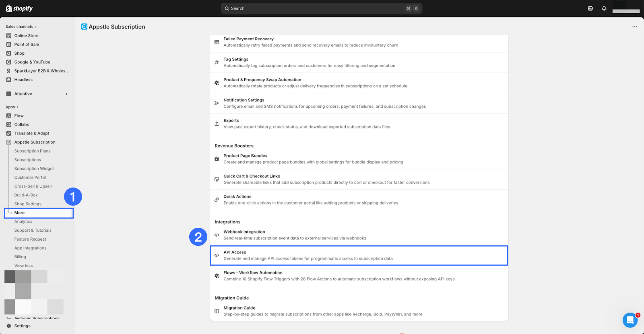The height and width of the screenshot is (334, 644).
Task: Click the Appstle Subscription header logo
Action: tap(84, 27)
